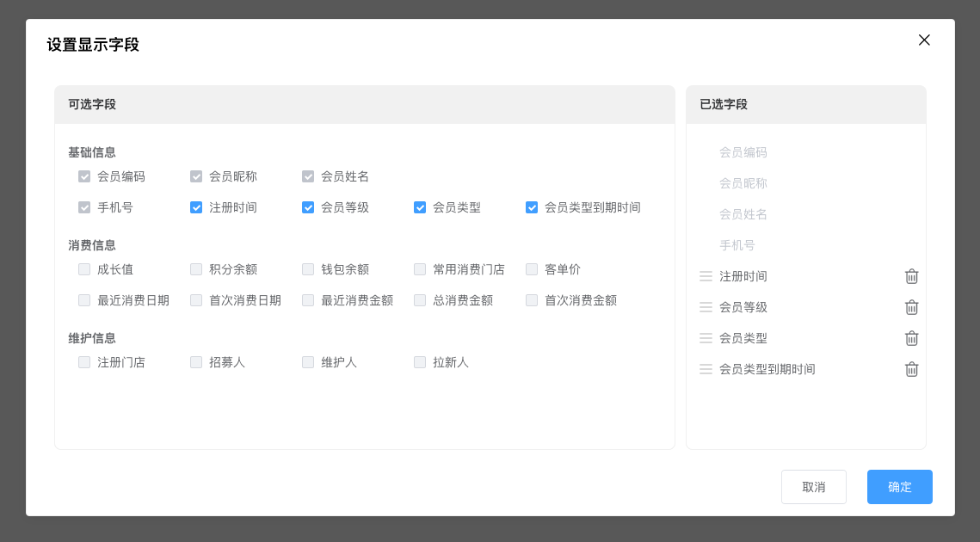Click 会员编码 in selected fields list
This screenshot has width=980, height=542.
coord(743,152)
